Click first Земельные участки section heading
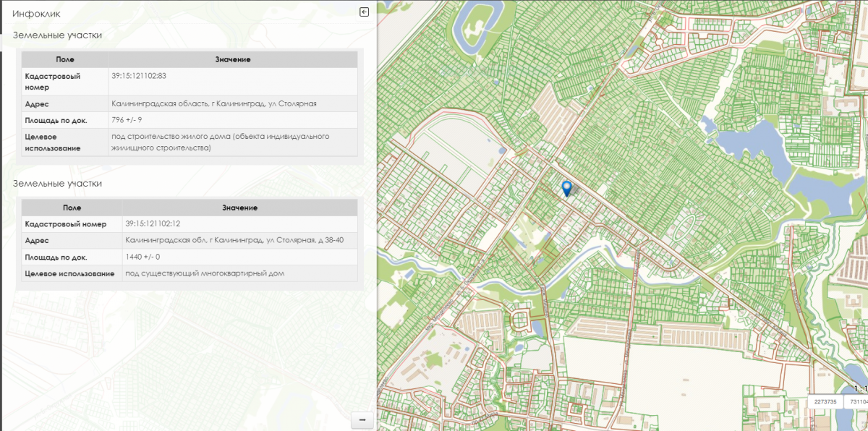The image size is (868, 431). coord(57,35)
